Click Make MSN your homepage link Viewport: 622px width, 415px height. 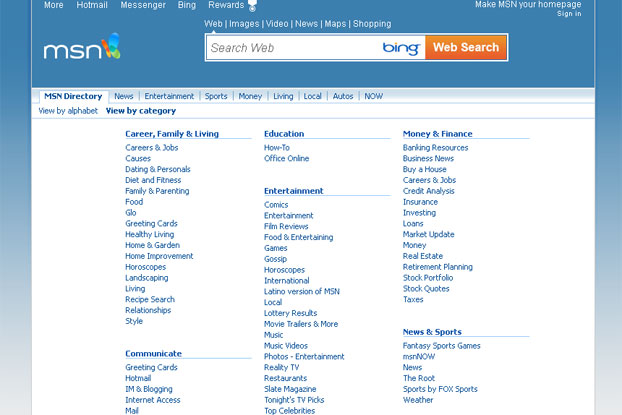click(x=528, y=4)
